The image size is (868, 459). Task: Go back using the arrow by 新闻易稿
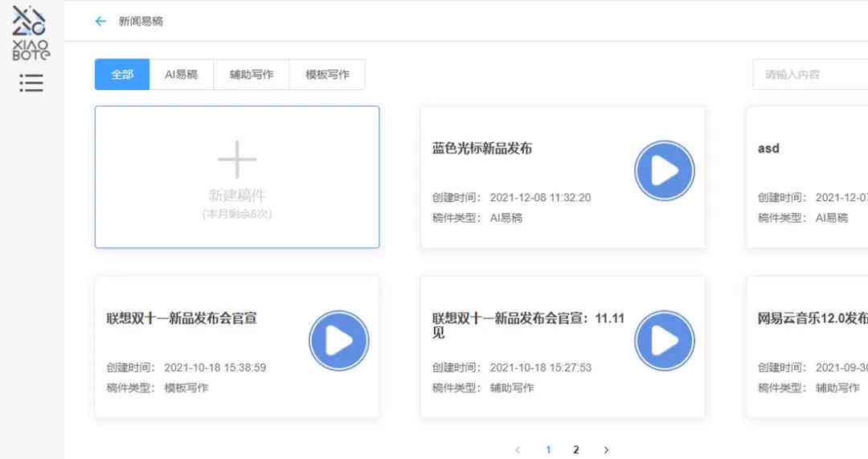(x=100, y=21)
